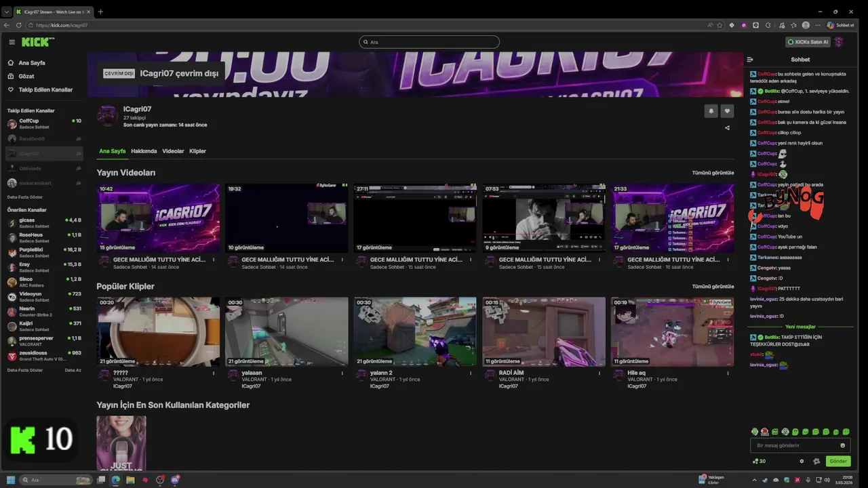Send chat message with Gönder
The image size is (868, 488).
pos(838,462)
